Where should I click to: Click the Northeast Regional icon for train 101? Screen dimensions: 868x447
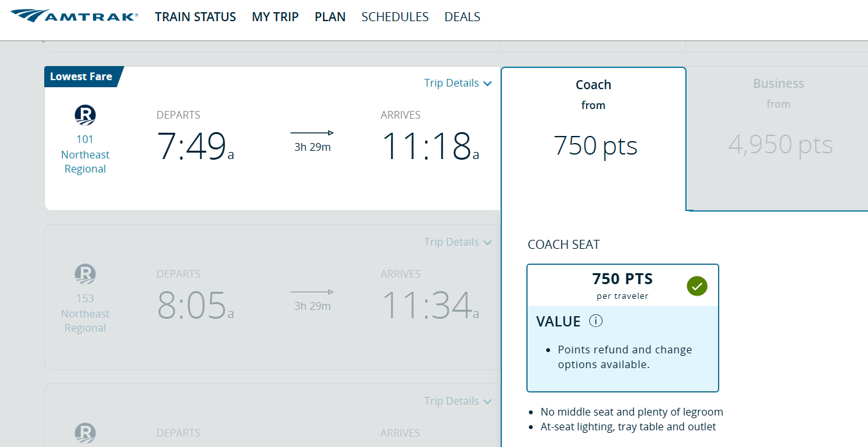pos(85,115)
